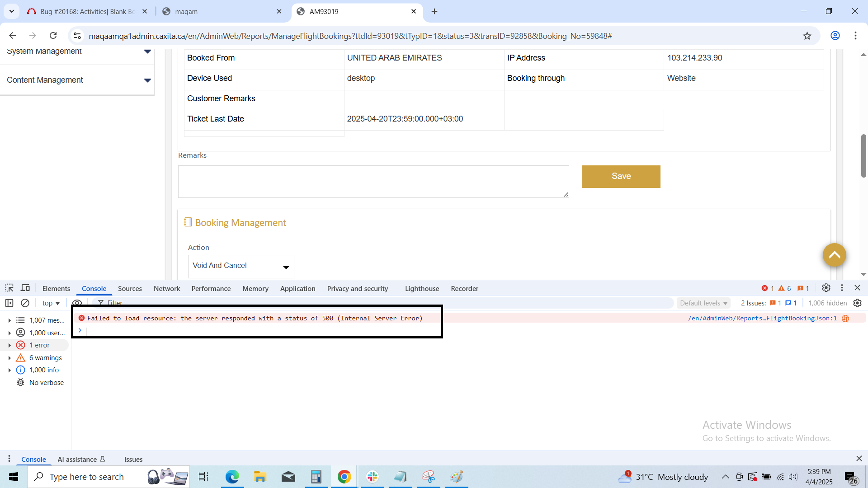Screen dimensions: 868x488
Task: Toggle the console sidebar panel icon
Action: click(x=9, y=303)
